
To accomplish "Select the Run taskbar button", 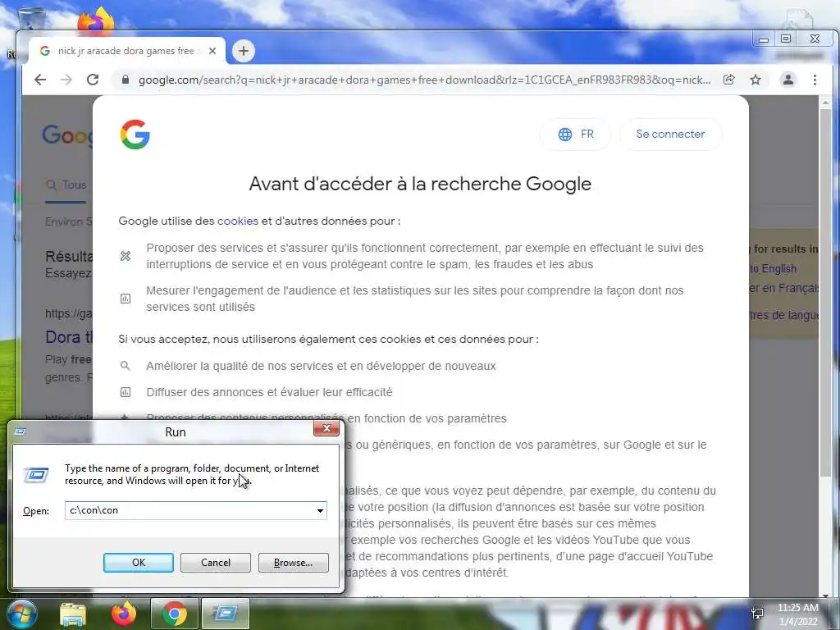I will (226, 614).
